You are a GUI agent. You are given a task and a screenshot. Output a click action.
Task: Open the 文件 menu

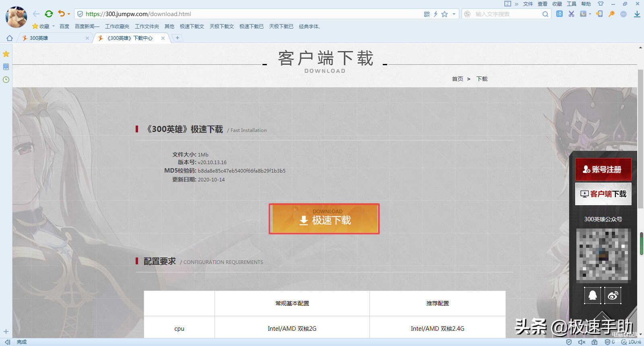528,4
